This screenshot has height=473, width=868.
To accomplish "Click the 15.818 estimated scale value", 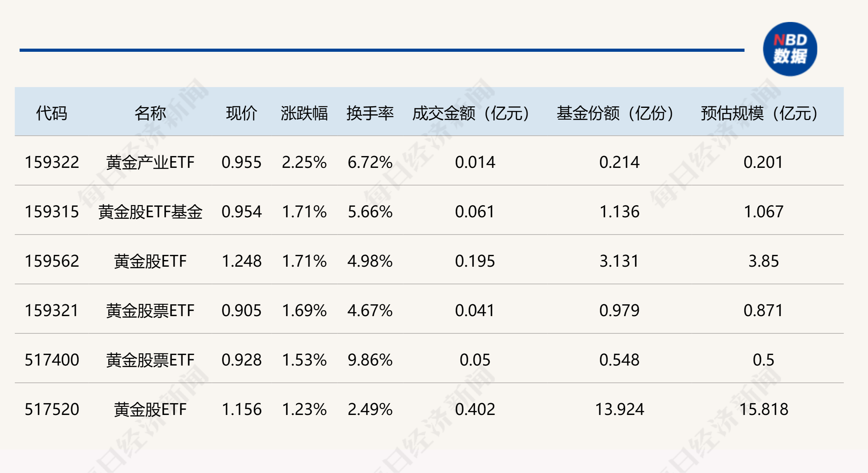I will (x=763, y=409).
